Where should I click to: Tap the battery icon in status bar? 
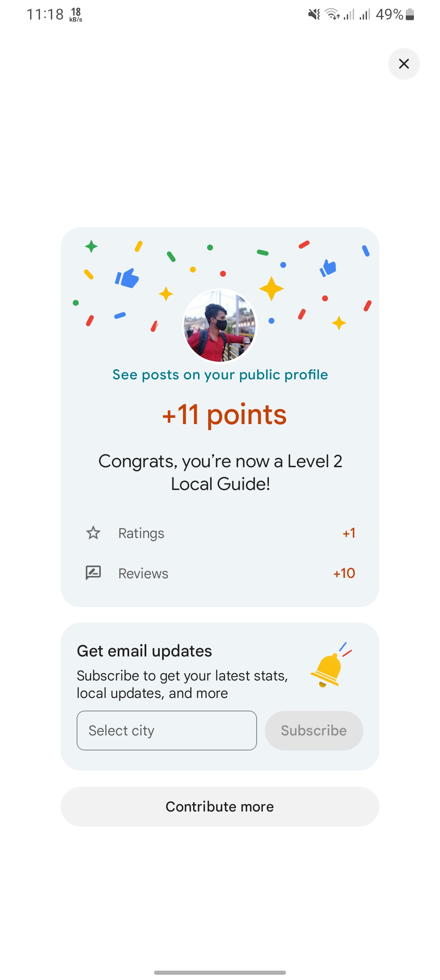pos(410,15)
